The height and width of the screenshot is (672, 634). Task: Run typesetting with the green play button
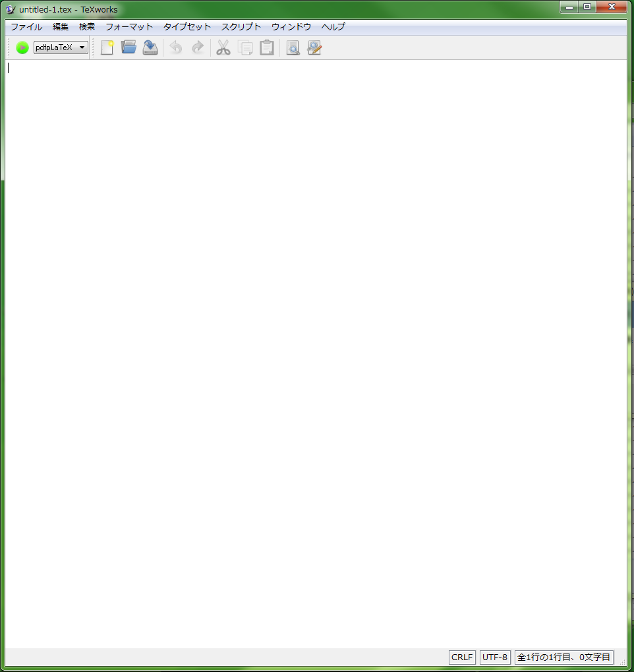[x=22, y=47]
